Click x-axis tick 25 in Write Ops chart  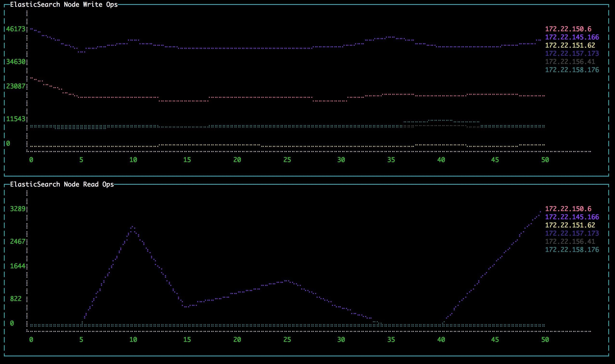tap(287, 160)
